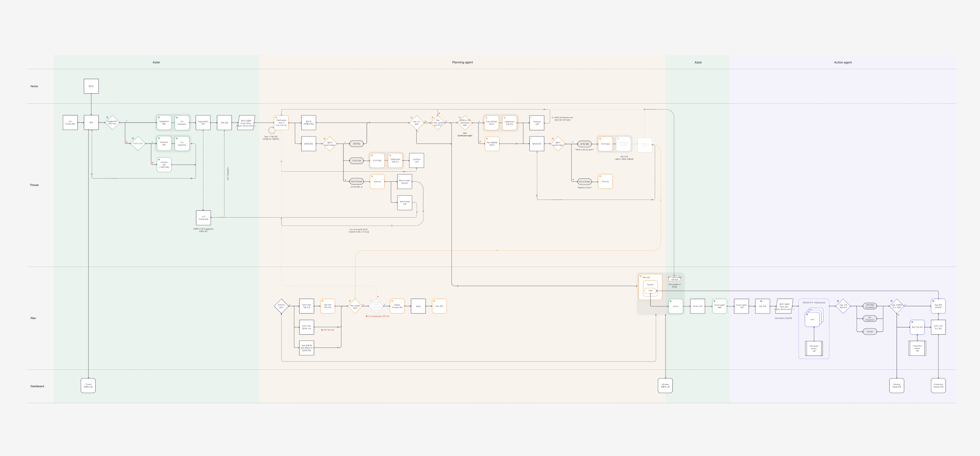Click the Back to topic (Ignore) box

tap(405, 181)
